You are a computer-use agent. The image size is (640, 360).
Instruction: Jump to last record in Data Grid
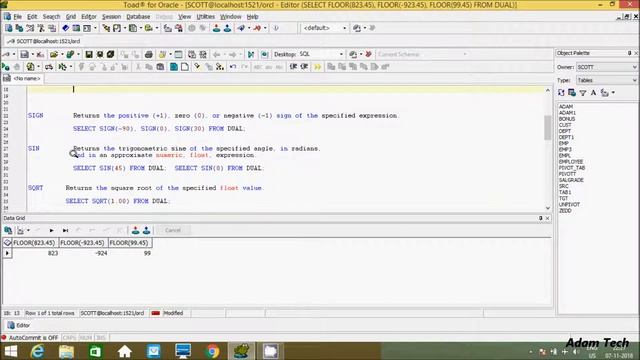click(65, 231)
